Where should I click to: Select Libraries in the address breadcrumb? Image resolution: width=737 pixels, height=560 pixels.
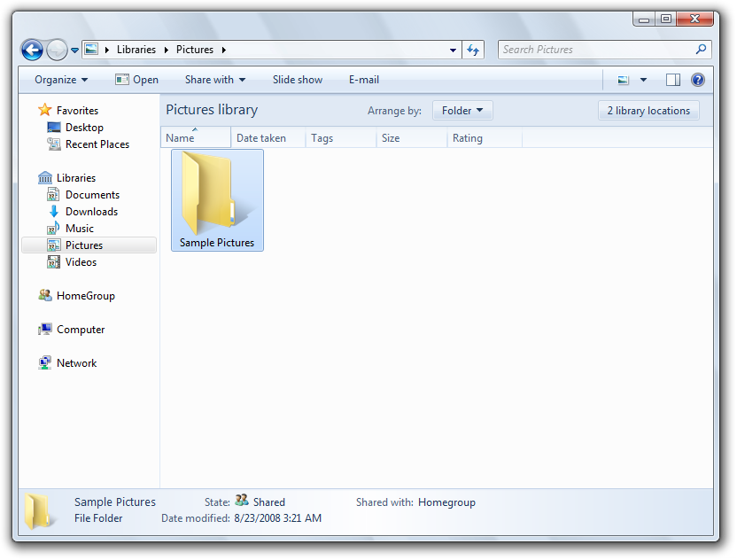(x=136, y=50)
